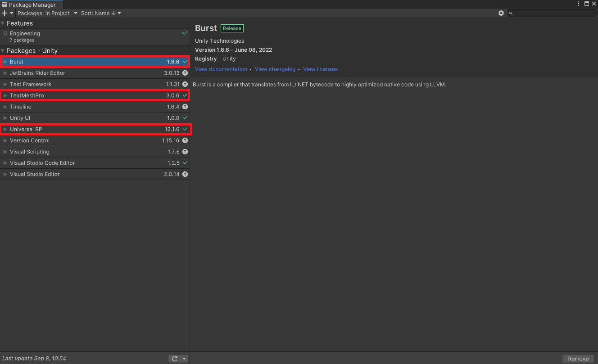Expand the Timeline package arrow

5,107
